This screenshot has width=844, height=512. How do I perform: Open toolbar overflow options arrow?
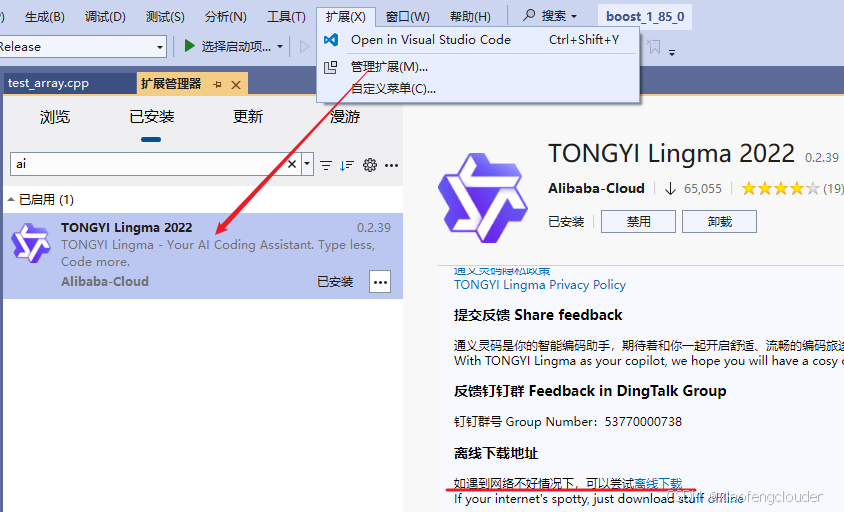(x=672, y=52)
